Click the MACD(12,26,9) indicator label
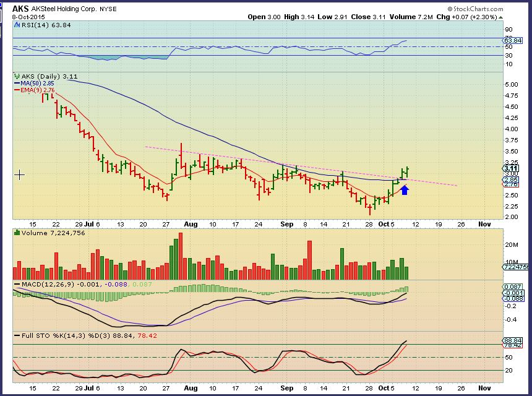The image size is (532, 396). coord(48,284)
